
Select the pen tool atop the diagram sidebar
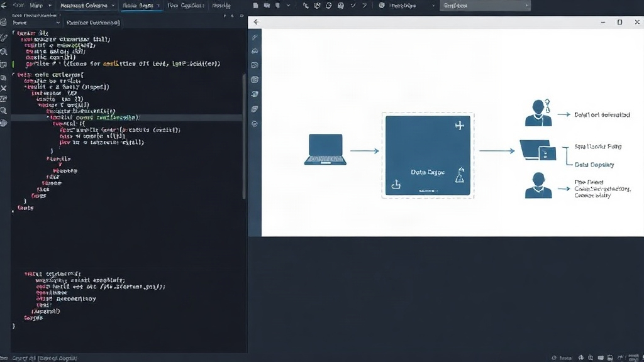click(255, 37)
